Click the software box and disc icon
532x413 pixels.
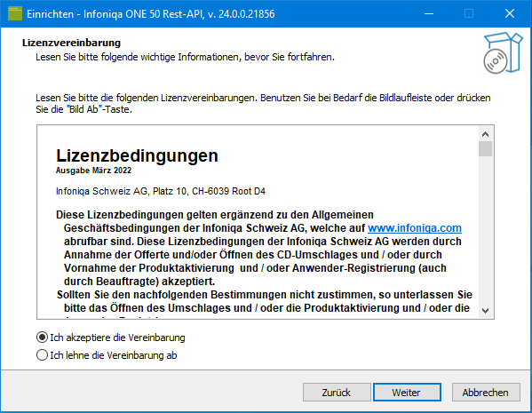(x=503, y=52)
